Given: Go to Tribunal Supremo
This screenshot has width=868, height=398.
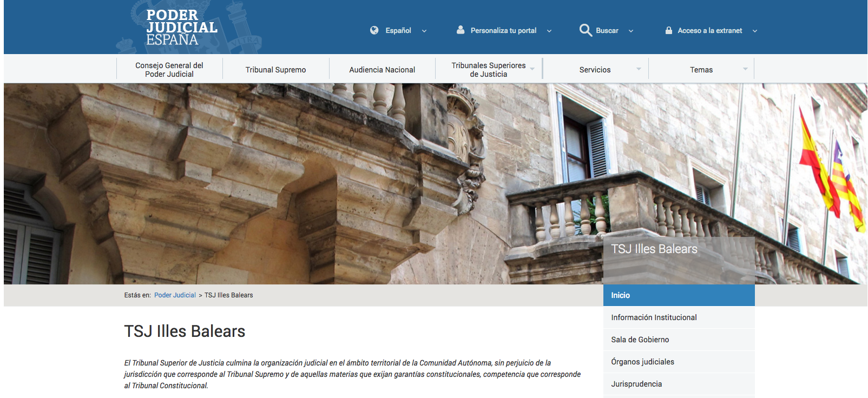Looking at the screenshot, I should (275, 69).
